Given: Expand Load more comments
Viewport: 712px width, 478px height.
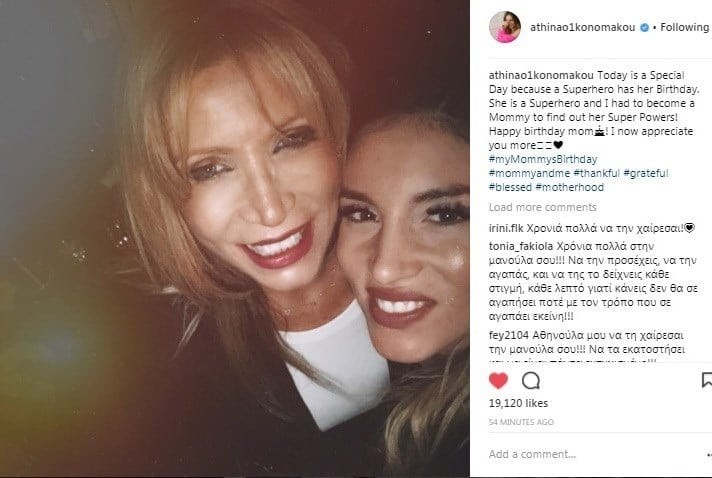Looking at the screenshot, I should point(543,207).
